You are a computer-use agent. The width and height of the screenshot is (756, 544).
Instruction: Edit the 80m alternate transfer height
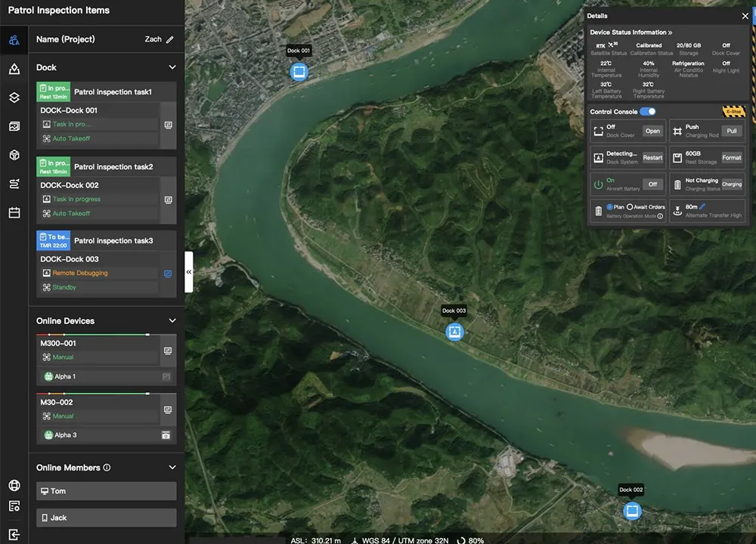[x=702, y=206]
